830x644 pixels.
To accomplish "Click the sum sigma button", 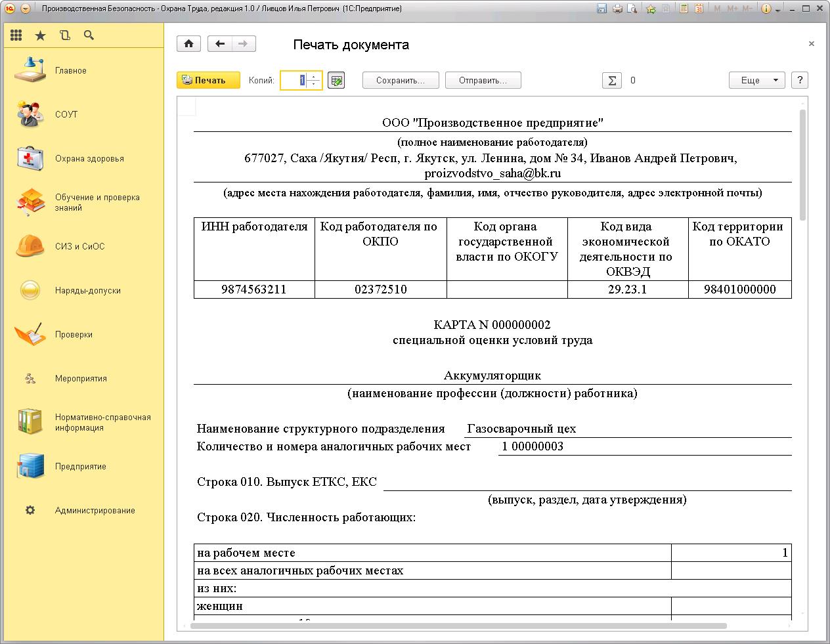I will point(612,80).
